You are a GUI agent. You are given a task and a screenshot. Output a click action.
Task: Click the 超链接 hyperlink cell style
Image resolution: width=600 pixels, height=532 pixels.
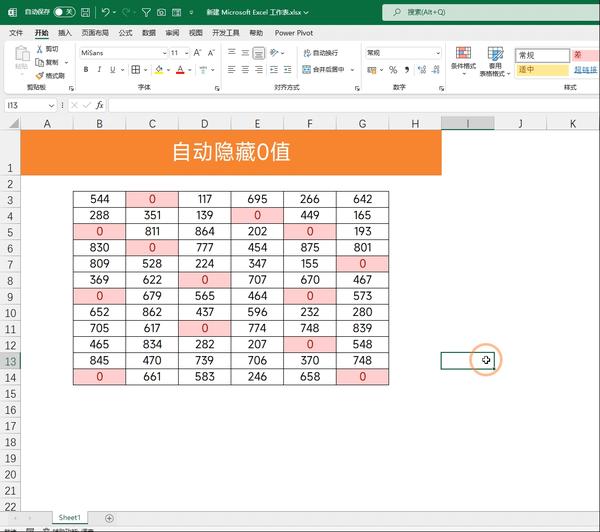585,70
